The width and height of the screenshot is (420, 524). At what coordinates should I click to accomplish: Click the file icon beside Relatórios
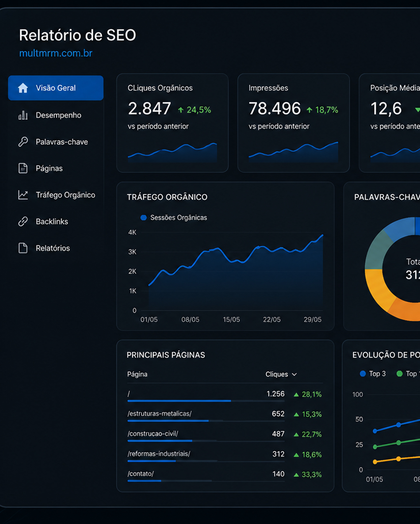[x=23, y=248]
